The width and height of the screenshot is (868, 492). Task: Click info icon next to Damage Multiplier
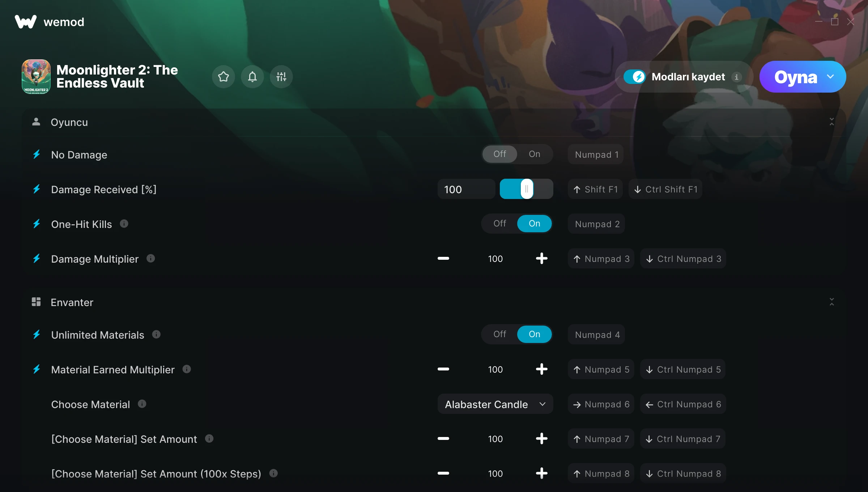coord(151,258)
